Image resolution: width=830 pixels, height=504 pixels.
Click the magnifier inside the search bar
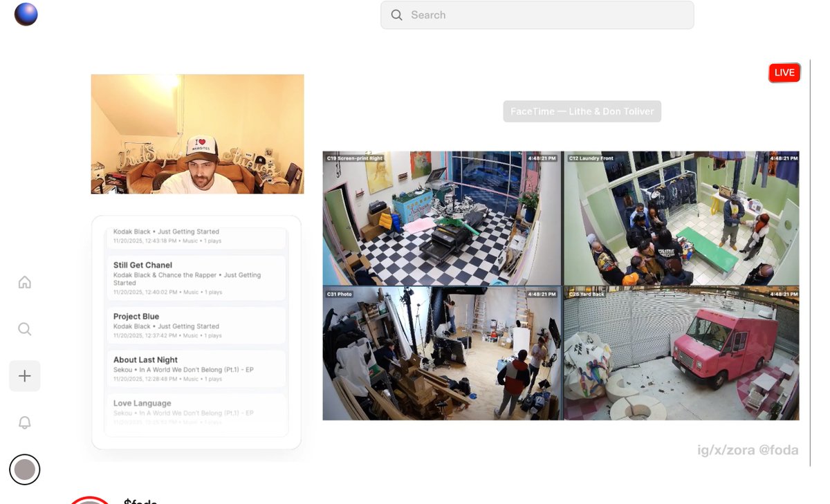point(396,15)
